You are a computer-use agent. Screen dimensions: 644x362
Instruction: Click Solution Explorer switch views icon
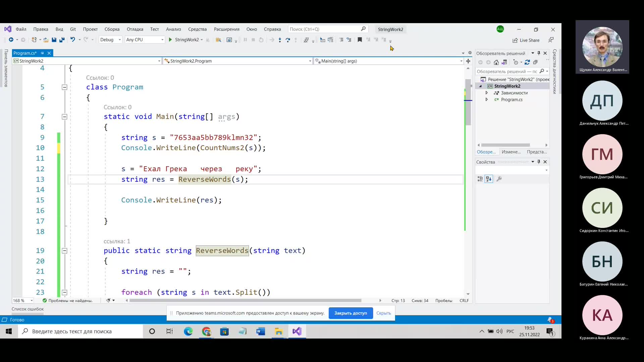click(504, 62)
